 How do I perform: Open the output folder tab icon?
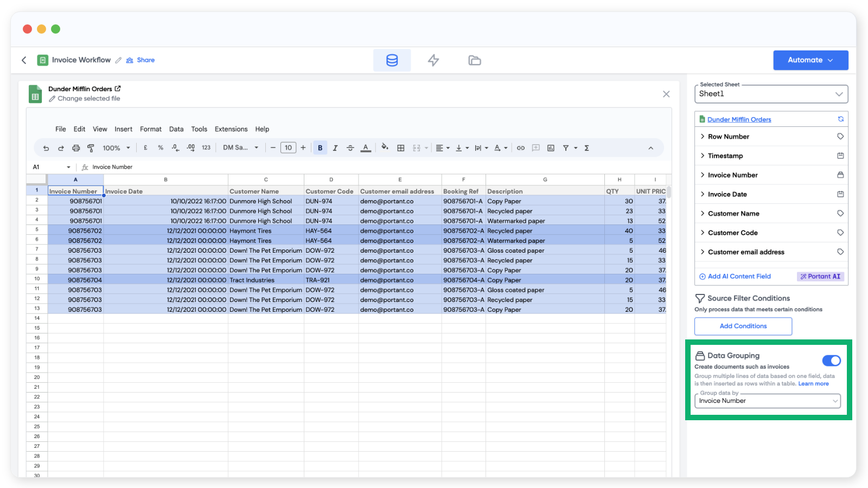[475, 60]
